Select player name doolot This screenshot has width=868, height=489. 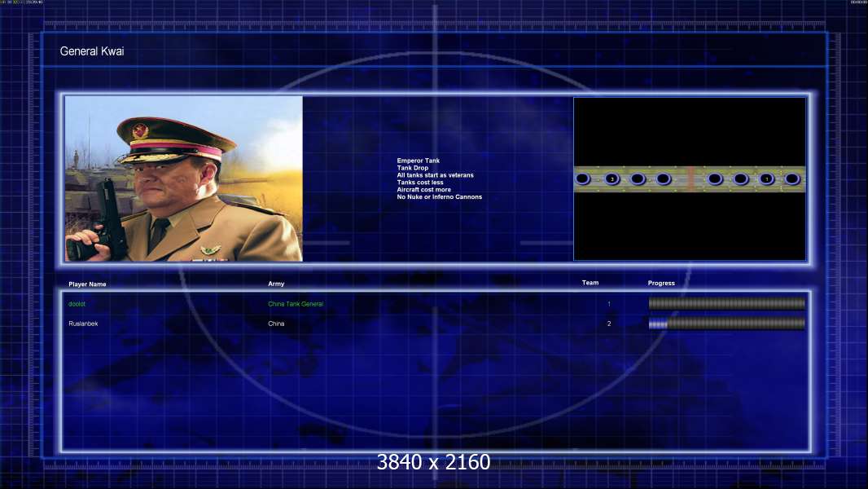click(77, 304)
